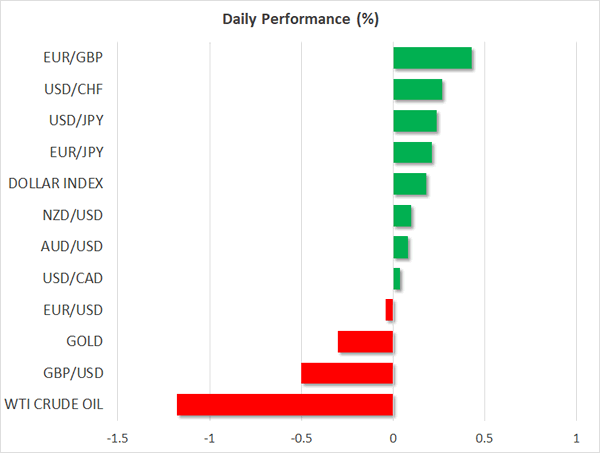Select the DOLLAR INDEX bar
600x453 pixels.
pos(409,184)
